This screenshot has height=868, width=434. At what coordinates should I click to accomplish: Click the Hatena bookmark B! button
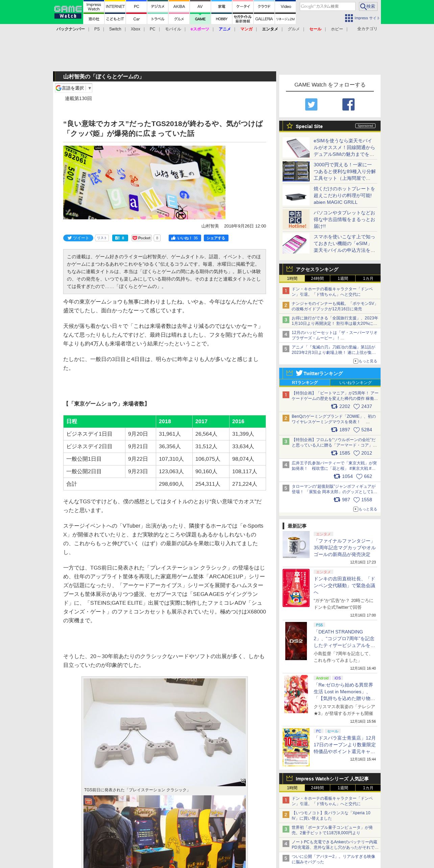tap(120, 238)
